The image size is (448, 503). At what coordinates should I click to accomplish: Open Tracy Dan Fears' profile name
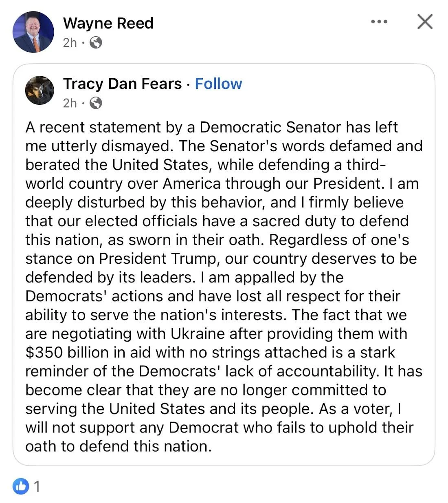pos(122,84)
